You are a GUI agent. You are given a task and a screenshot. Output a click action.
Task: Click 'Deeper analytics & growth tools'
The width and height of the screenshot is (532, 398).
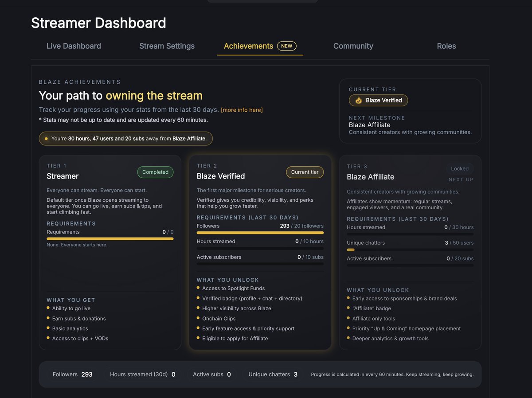coord(391,339)
